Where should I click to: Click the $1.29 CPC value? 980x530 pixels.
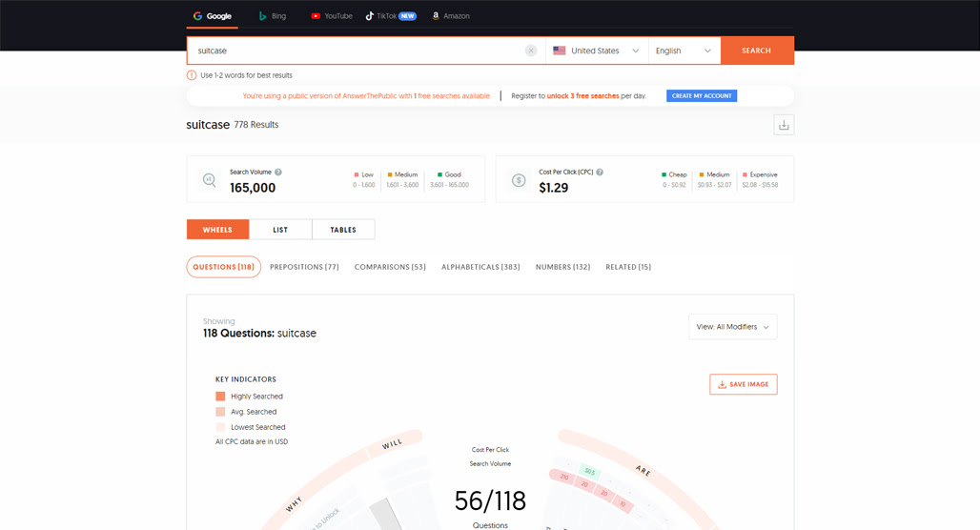pos(554,188)
